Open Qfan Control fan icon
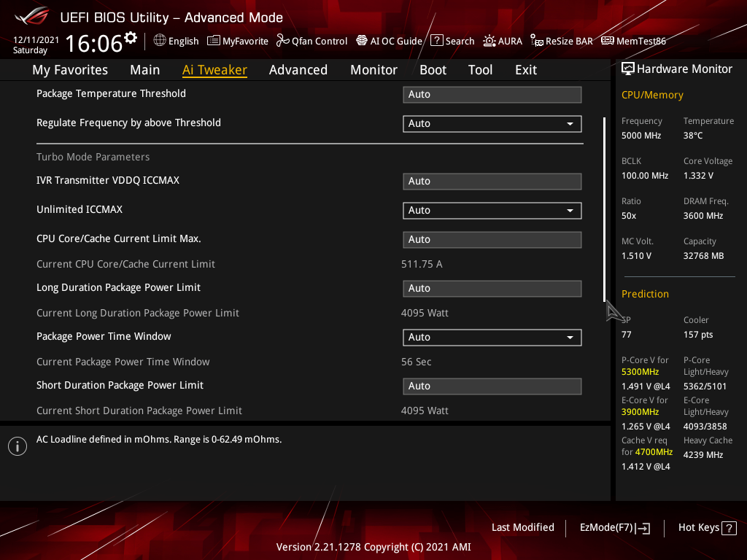The width and height of the screenshot is (747, 560). (283, 41)
